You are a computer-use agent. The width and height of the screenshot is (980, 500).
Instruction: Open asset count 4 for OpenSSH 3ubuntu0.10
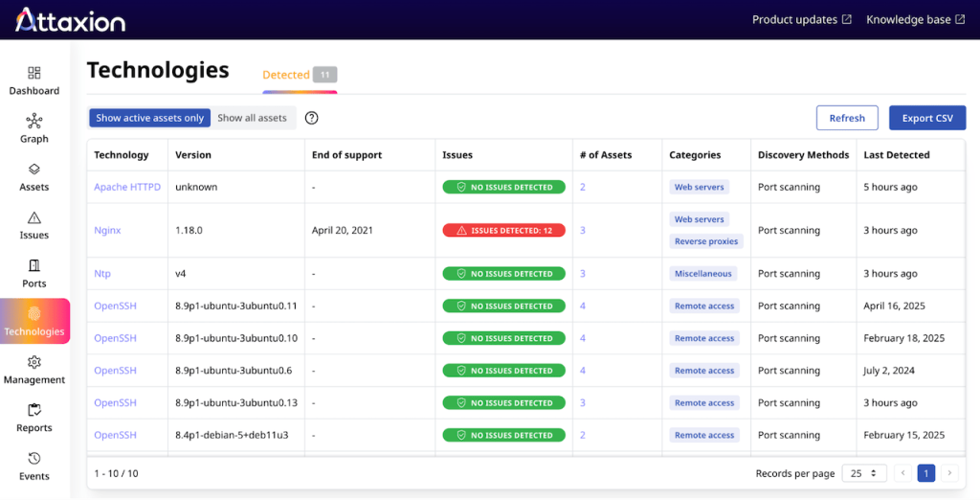(583, 338)
